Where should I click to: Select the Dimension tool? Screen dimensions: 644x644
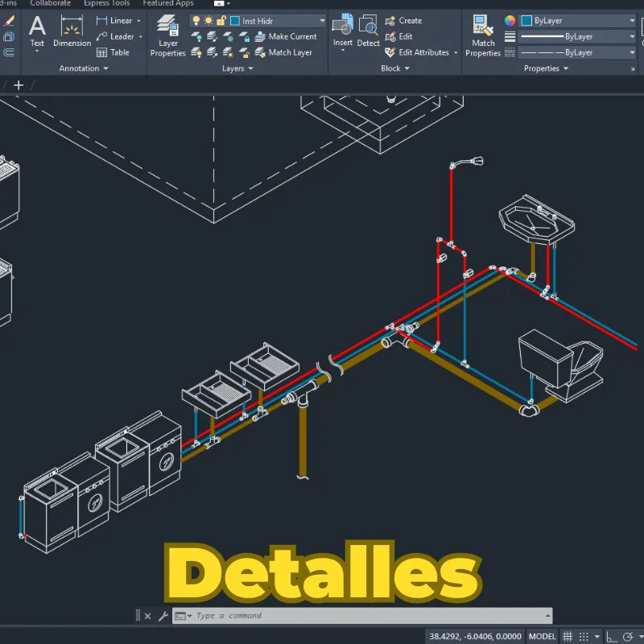[71, 33]
